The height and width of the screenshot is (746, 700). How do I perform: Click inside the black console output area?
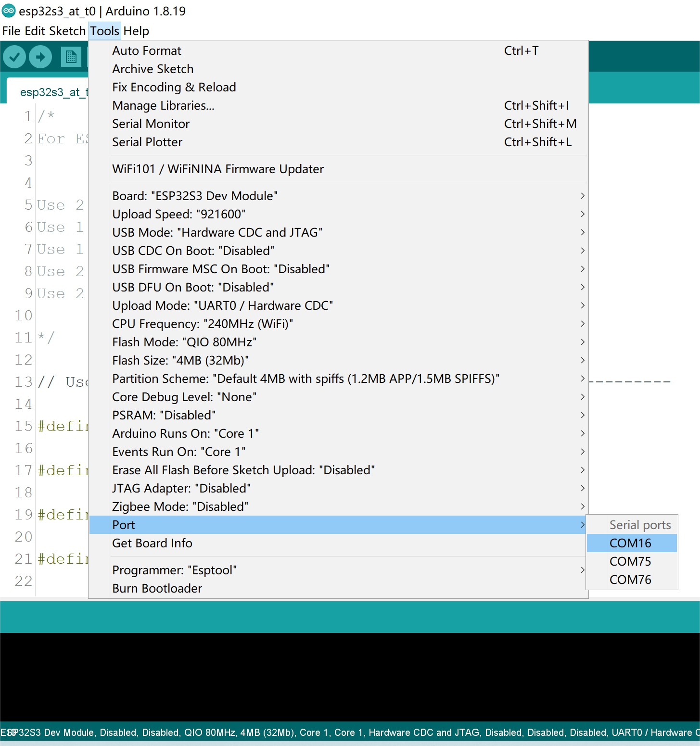coord(350,677)
